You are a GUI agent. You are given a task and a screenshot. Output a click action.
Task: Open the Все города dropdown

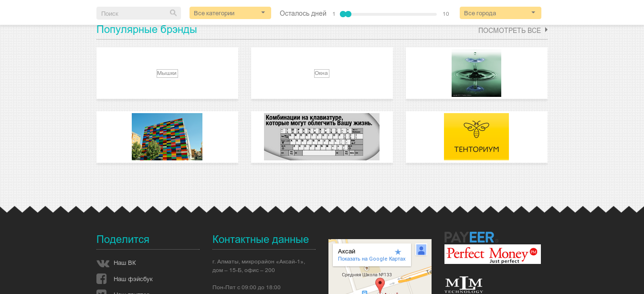pos(500,13)
